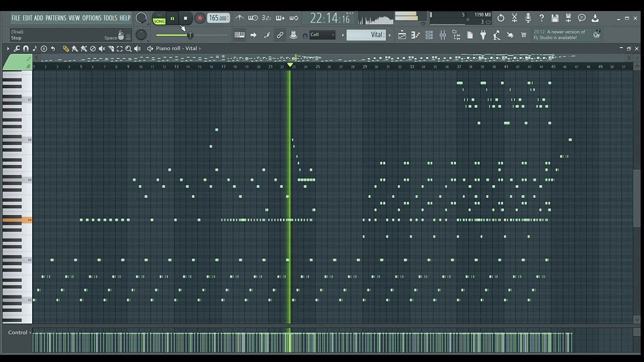Open the content library cart icon

(524, 35)
